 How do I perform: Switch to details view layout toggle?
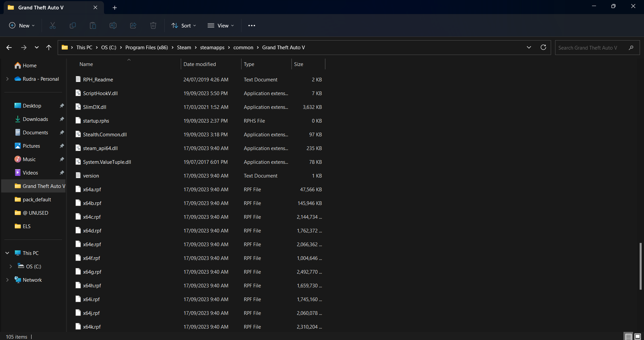[628, 336]
